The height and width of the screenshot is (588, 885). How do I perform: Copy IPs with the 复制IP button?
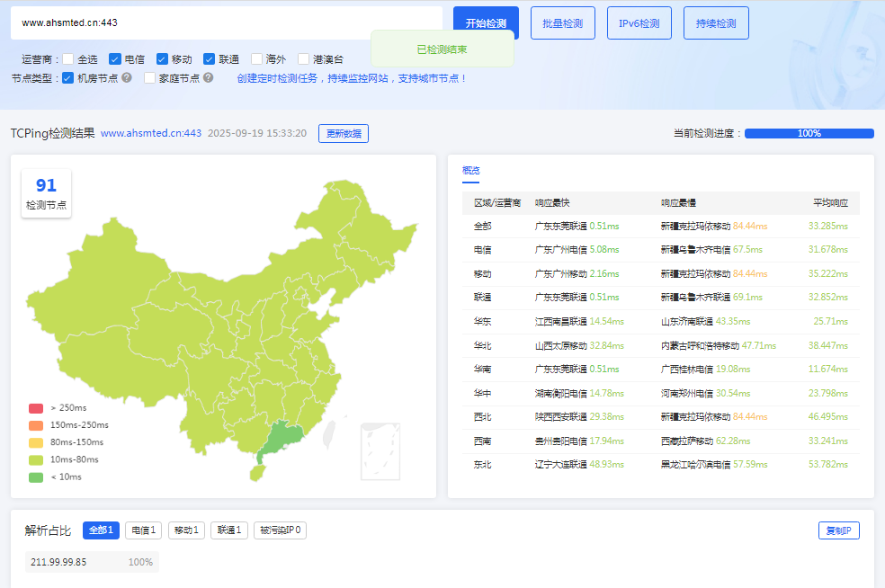point(838,530)
